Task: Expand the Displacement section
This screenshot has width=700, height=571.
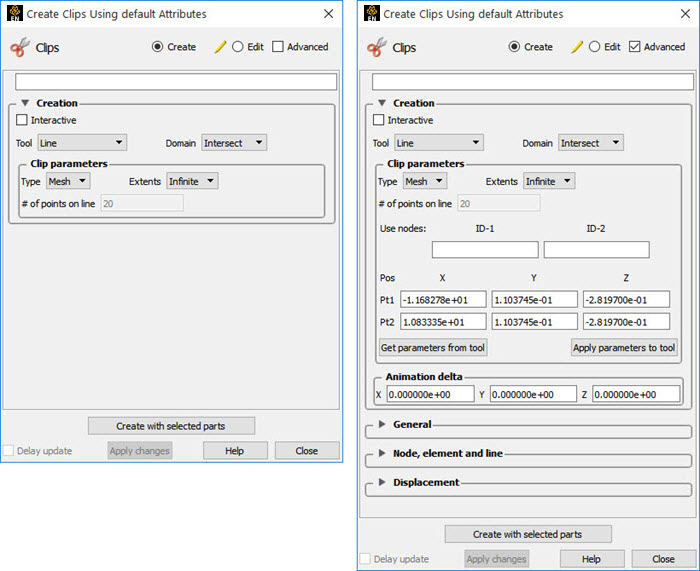Action: point(382,482)
